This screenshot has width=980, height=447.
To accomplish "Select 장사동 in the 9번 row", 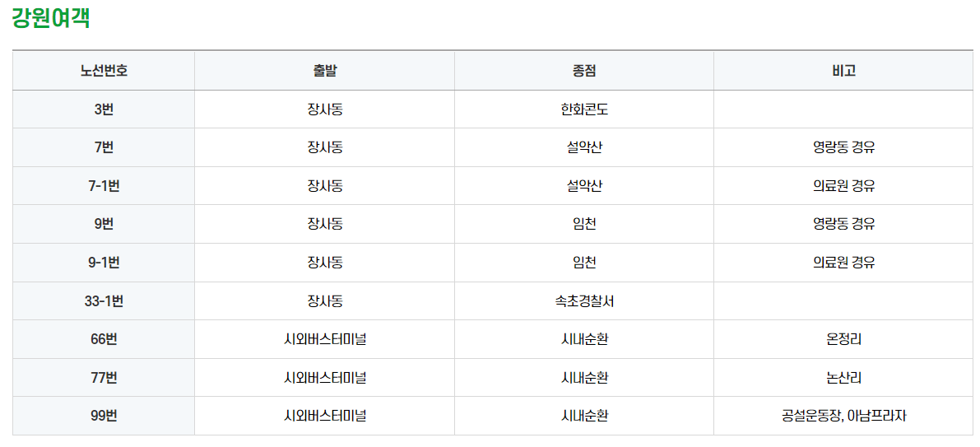I will click(x=324, y=224).
